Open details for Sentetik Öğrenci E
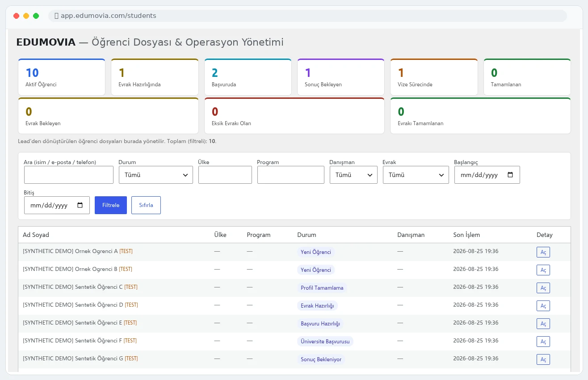 [x=543, y=324]
